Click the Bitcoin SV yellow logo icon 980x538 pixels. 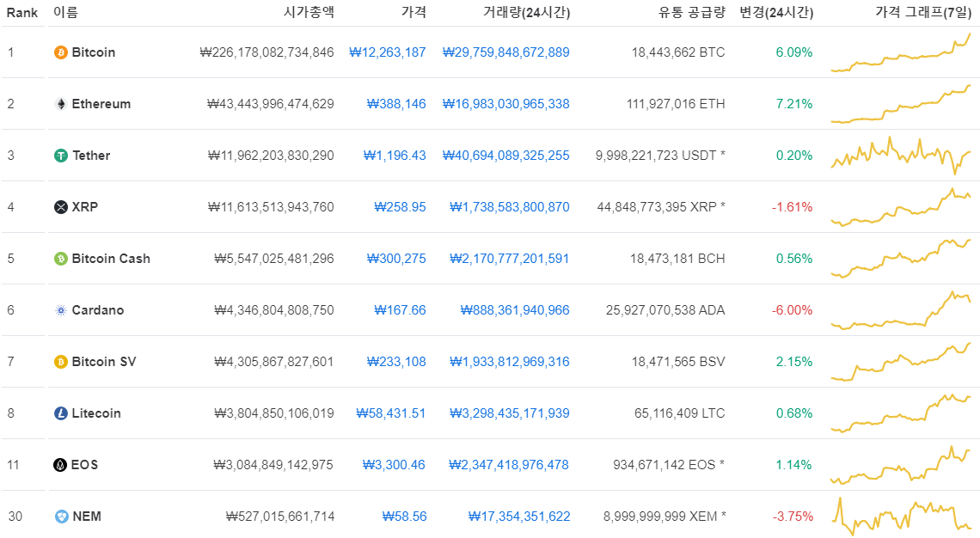tap(61, 362)
